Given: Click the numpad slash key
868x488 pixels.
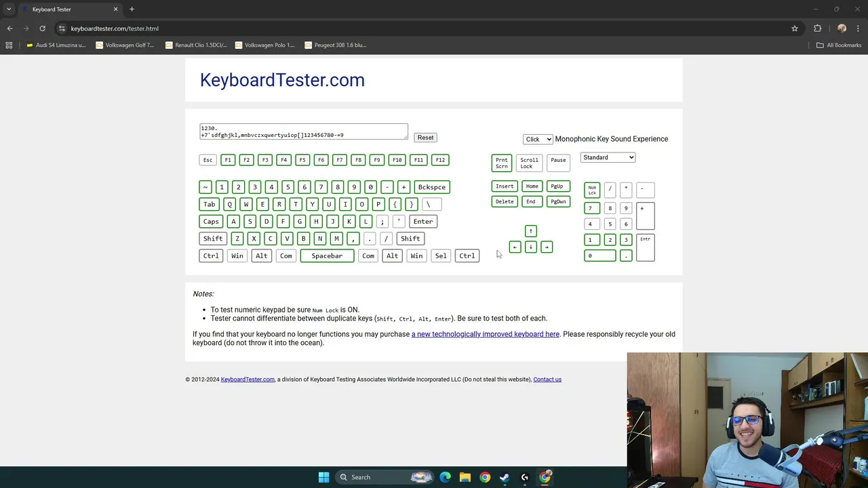Looking at the screenshot, I should click(610, 190).
